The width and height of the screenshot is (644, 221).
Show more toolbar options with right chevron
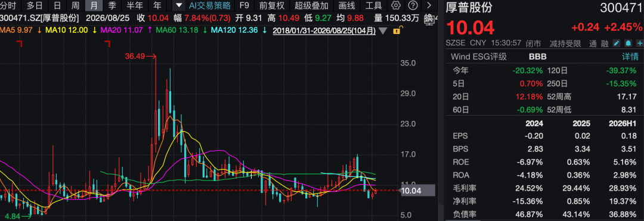click(429, 6)
